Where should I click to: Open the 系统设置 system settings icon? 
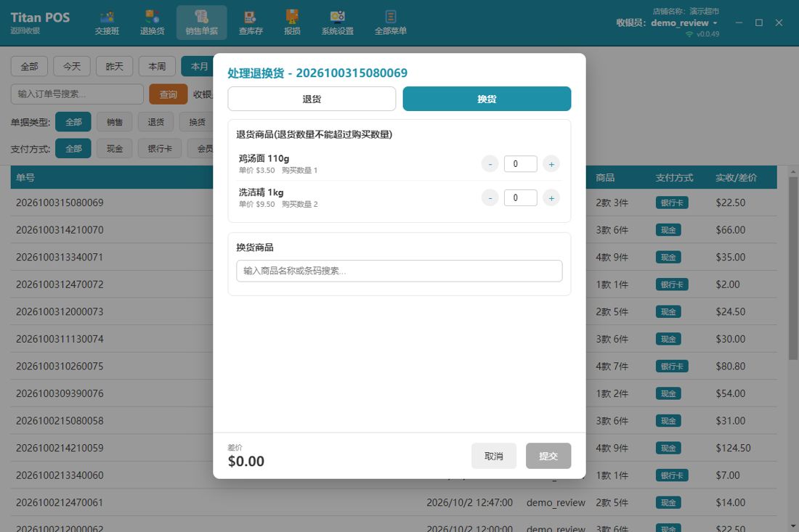(337, 23)
